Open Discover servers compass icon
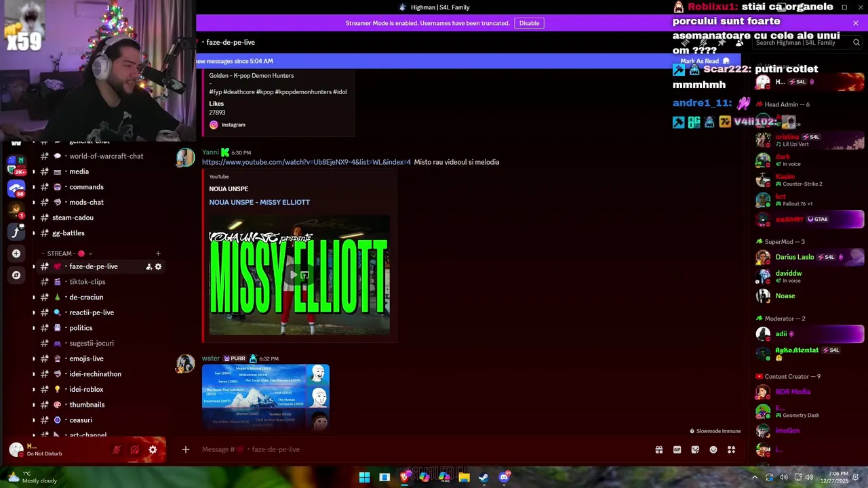 tap(16, 275)
